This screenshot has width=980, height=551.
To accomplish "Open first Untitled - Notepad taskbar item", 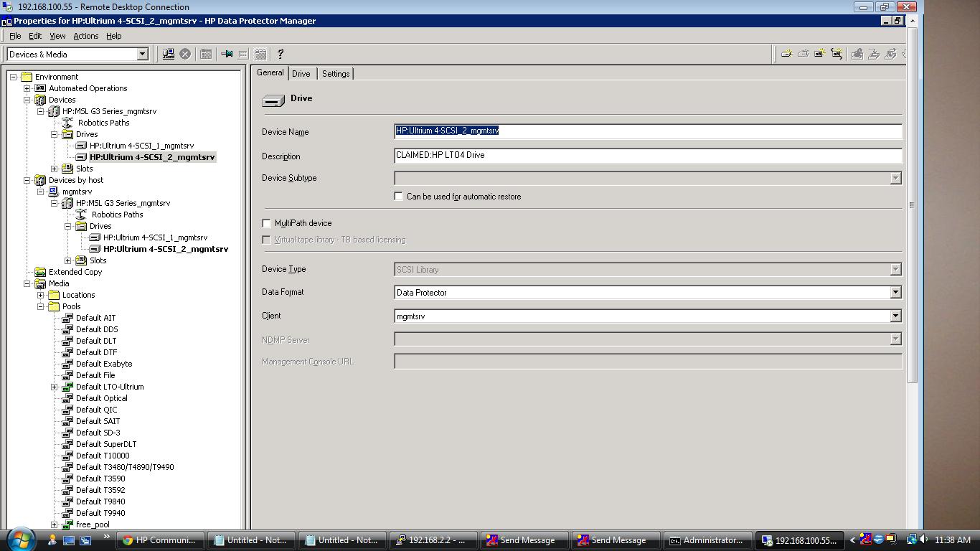I will coord(251,540).
